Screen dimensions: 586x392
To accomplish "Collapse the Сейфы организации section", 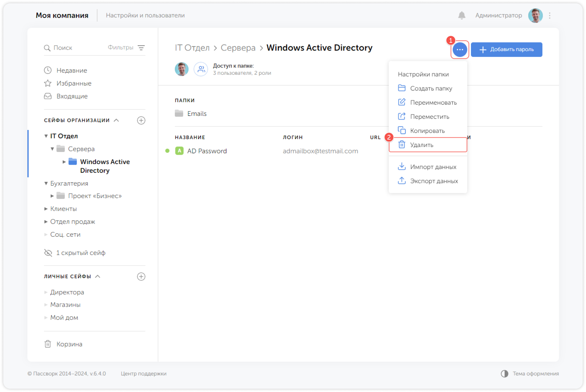I will point(116,120).
